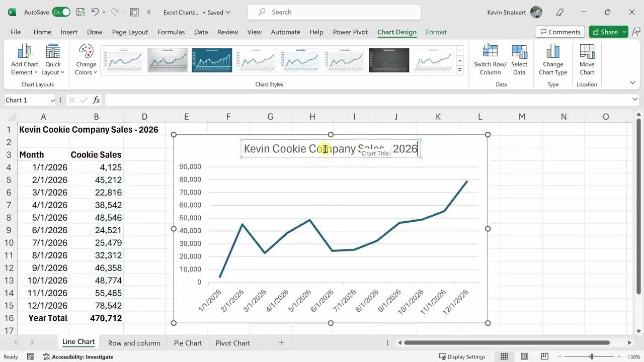Click the Insert Function fx icon
The image size is (644, 362).
[96, 100]
